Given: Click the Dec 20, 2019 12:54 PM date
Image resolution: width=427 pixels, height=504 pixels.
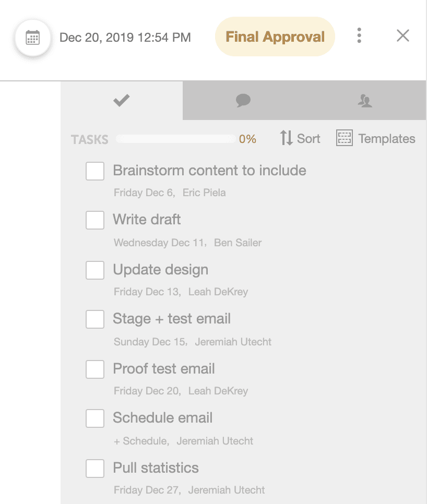Looking at the screenshot, I should pyautogui.click(x=125, y=38).
